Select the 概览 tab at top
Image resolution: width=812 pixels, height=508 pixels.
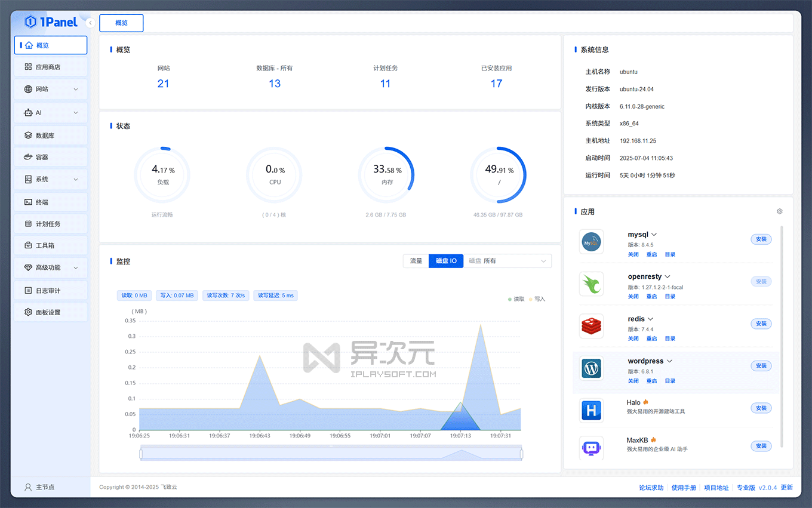[121, 23]
